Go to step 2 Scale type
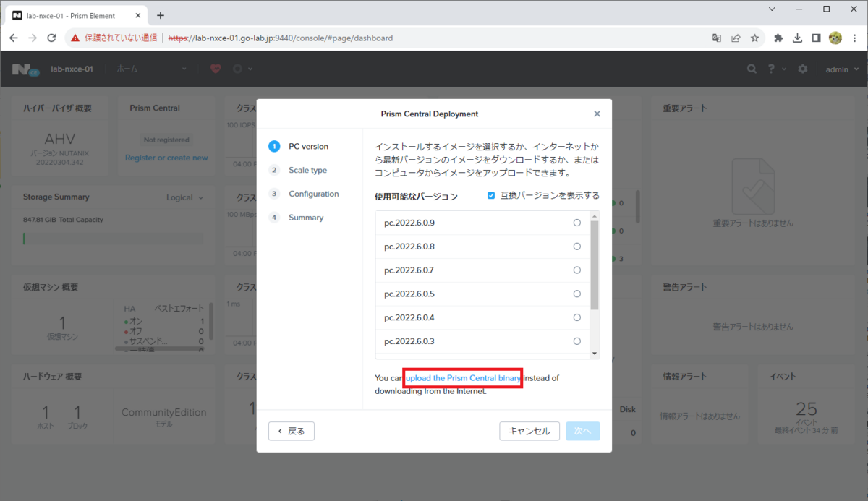The height and width of the screenshot is (501, 868). coord(298,170)
